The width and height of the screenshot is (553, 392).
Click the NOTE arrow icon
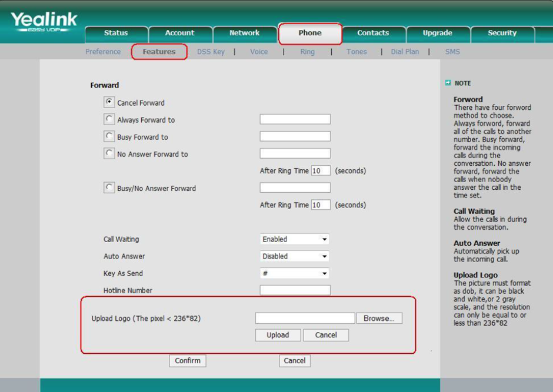point(448,83)
